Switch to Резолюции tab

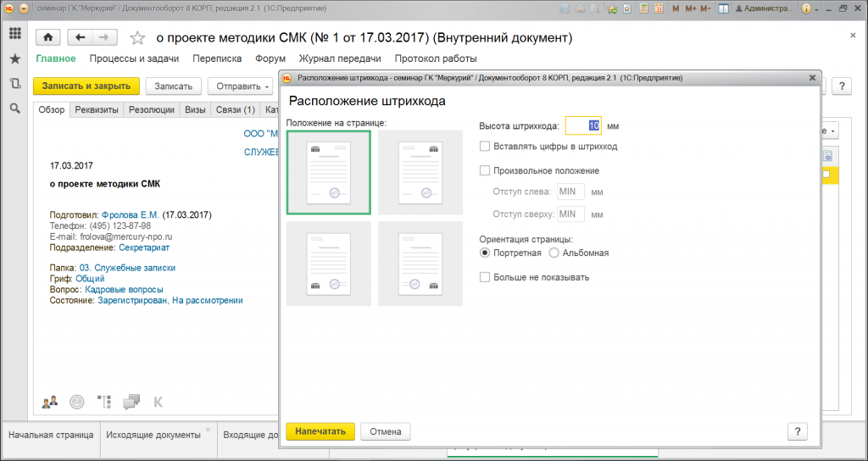click(152, 109)
